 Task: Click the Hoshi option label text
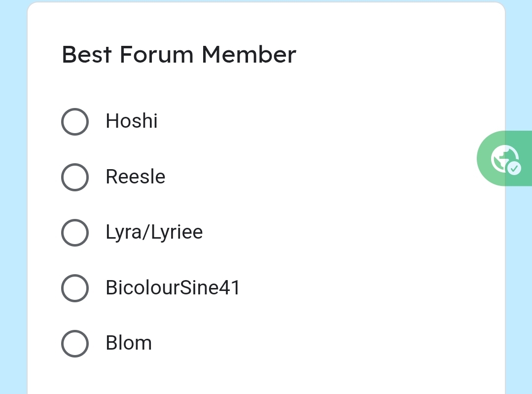pyautogui.click(x=132, y=121)
